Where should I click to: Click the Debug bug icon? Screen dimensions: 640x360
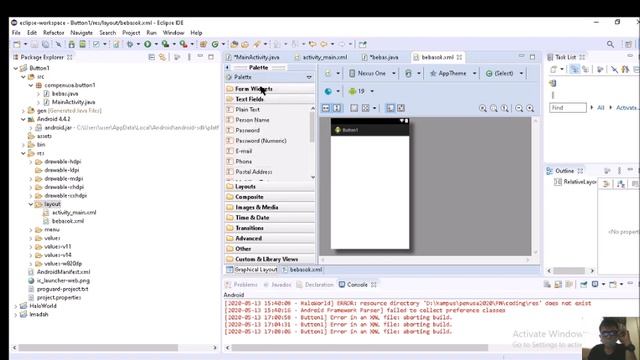pyautogui.click(x=130, y=44)
